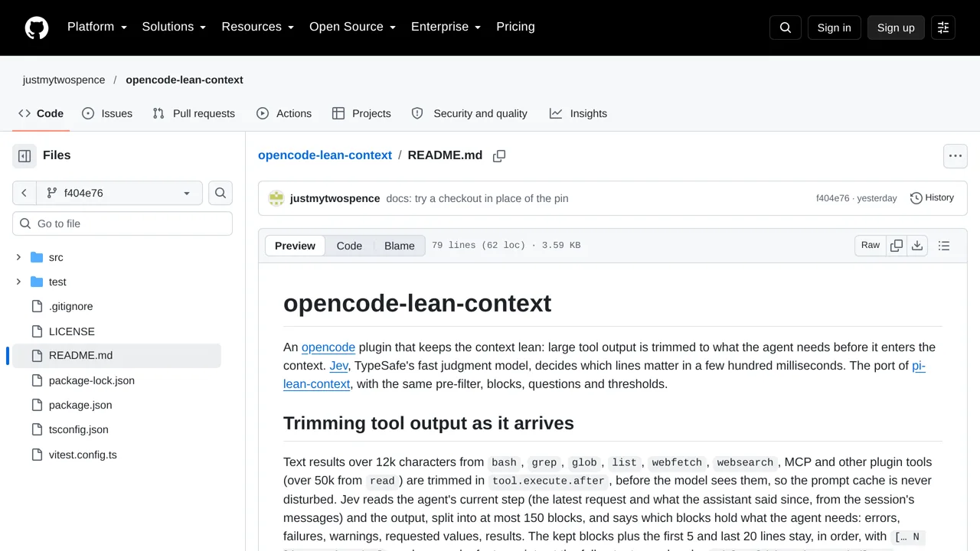
Task: Open the justmytwospence avatar next to the commit
Action: click(276, 198)
